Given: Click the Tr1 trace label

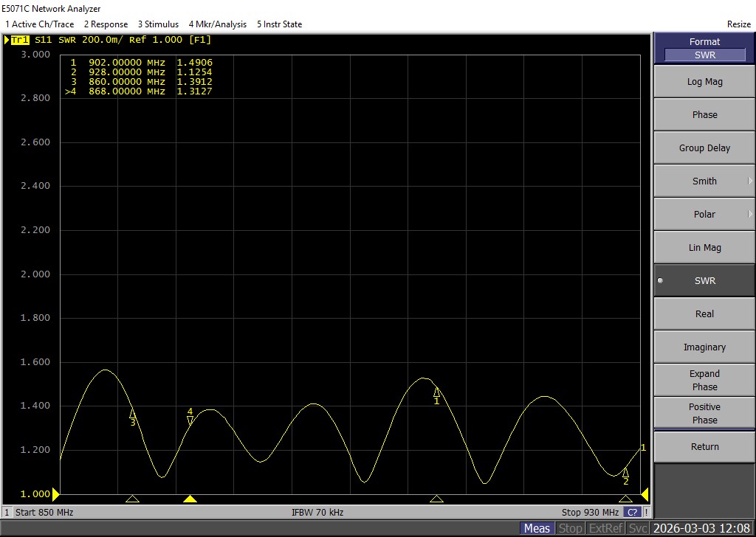Looking at the screenshot, I should [20, 40].
